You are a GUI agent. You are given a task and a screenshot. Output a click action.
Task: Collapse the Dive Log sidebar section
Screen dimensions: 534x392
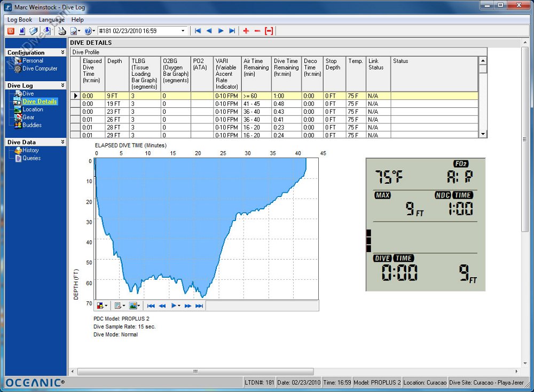[x=62, y=85]
